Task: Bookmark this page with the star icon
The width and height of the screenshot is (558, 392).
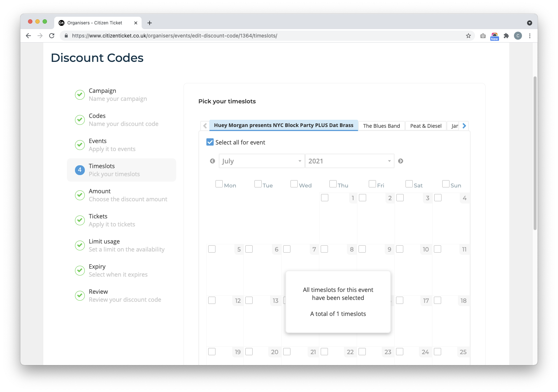Action: click(x=468, y=36)
